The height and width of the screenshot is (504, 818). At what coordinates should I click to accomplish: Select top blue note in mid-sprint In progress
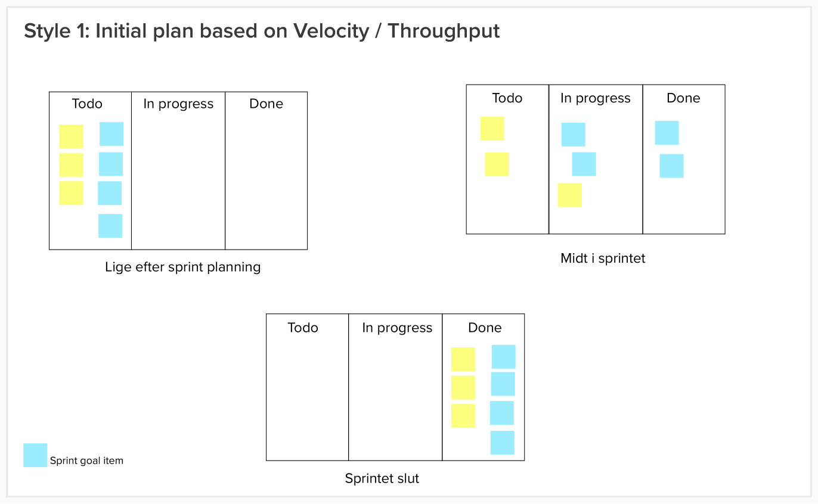(x=574, y=135)
